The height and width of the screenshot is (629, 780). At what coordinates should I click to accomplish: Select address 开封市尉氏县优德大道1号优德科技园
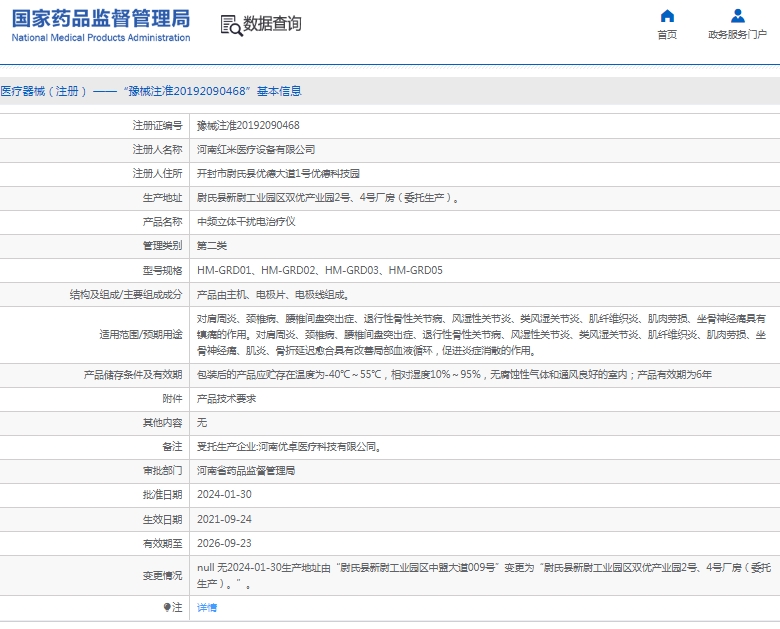(278, 173)
